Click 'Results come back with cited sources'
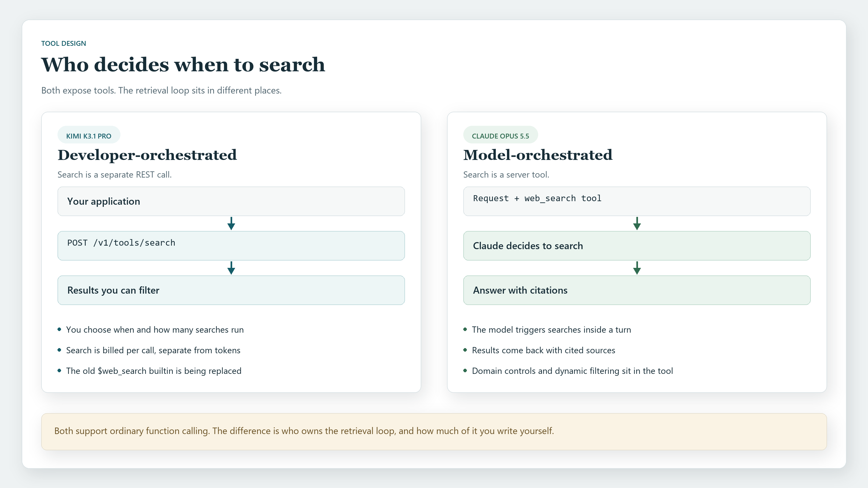 (544, 350)
